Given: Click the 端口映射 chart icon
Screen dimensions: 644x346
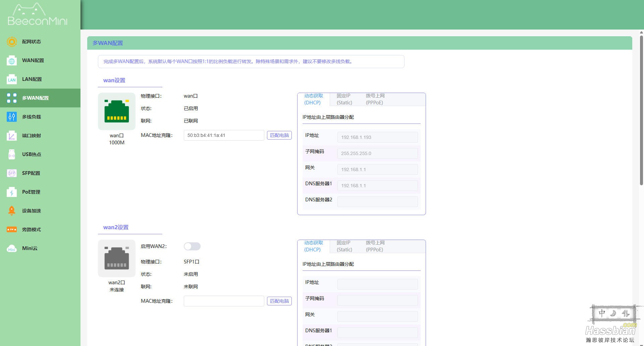Looking at the screenshot, I should click(12, 136).
